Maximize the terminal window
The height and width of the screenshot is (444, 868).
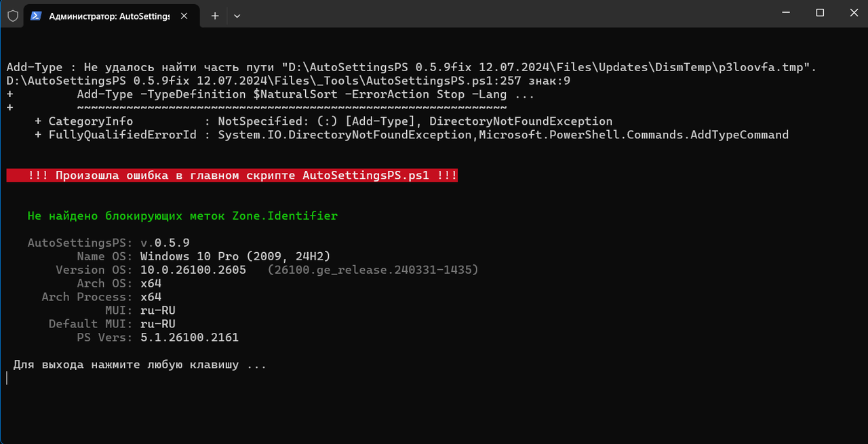(x=820, y=13)
